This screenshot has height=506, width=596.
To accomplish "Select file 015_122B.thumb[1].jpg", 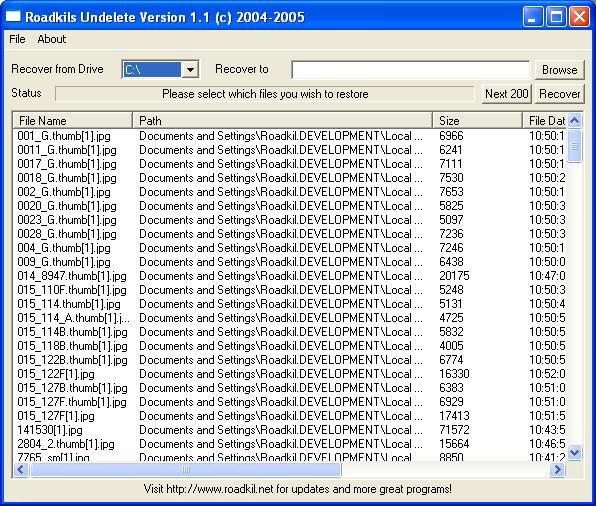I will [x=72, y=360].
